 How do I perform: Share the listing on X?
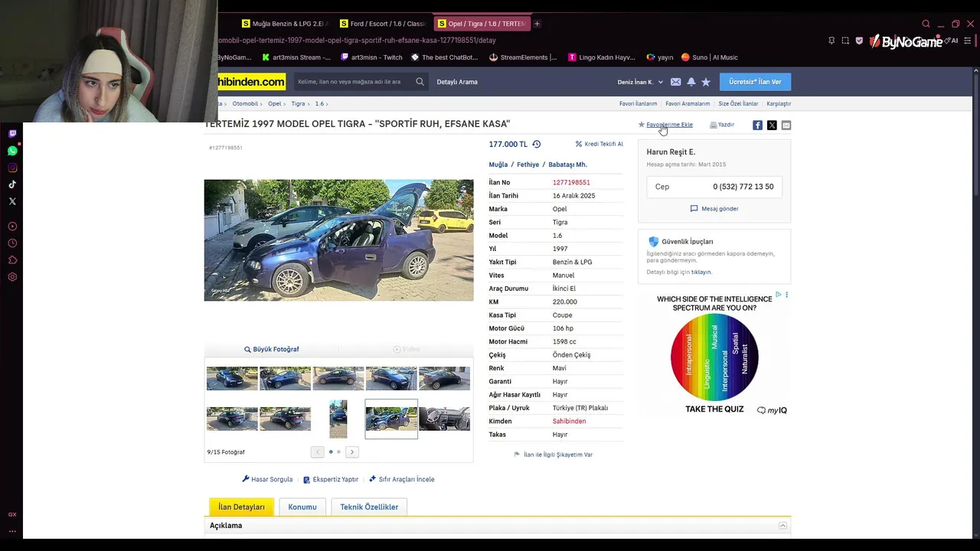[x=772, y=125]
